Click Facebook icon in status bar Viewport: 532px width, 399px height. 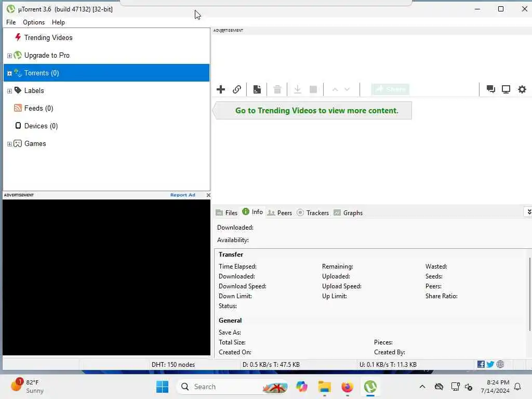pos(481,364)
